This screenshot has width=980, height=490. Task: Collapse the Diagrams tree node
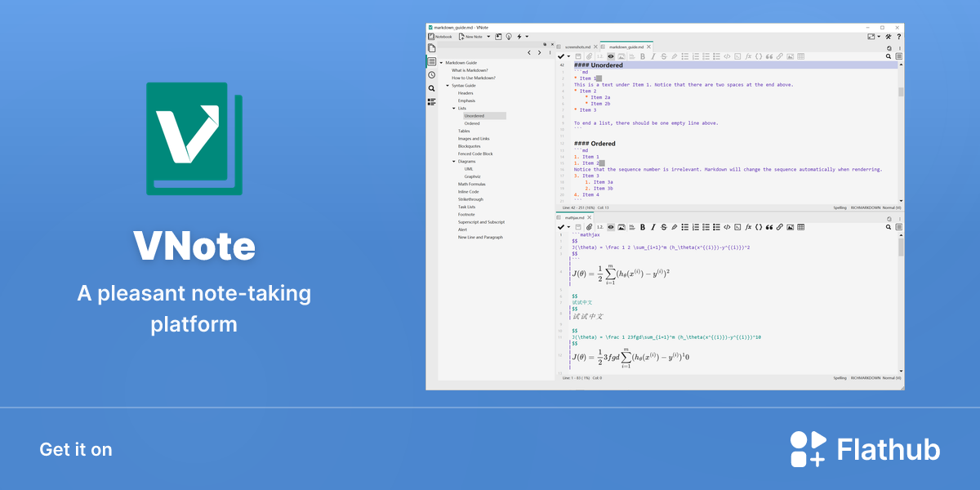(454, 162)
